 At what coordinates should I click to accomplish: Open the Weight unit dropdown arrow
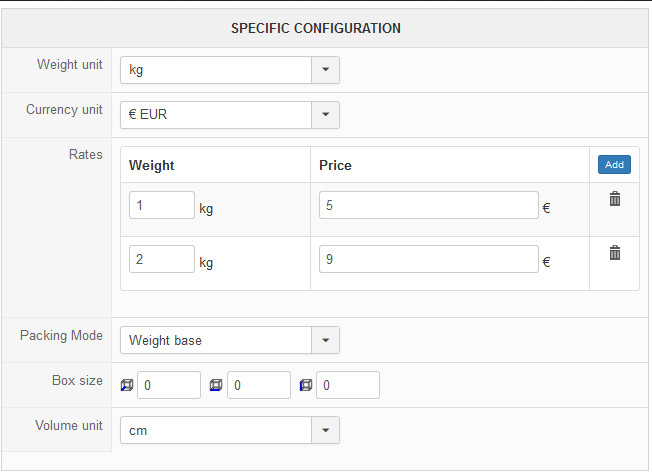(326, 70)
